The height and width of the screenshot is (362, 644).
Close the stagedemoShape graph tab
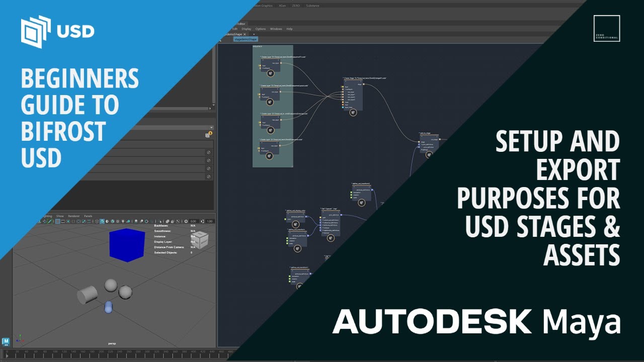click(x=245, y=34)
